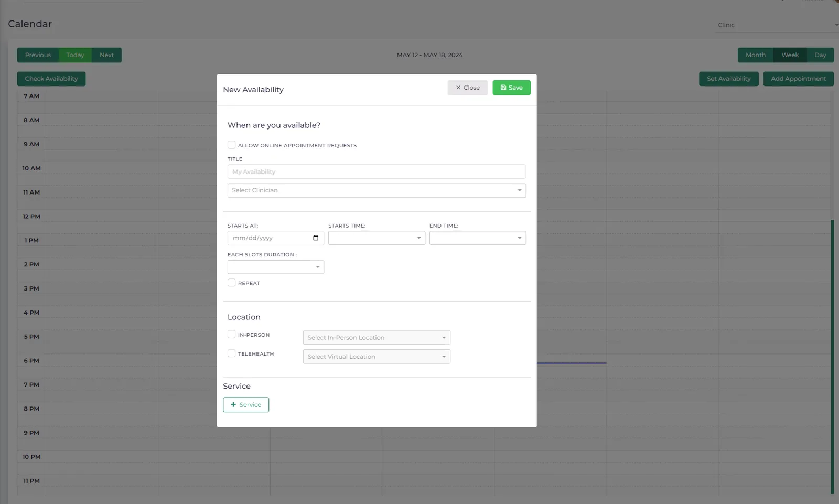Open the Select Clinician dropdown
This screenshot has width=839, height=504.
(377, 190)
